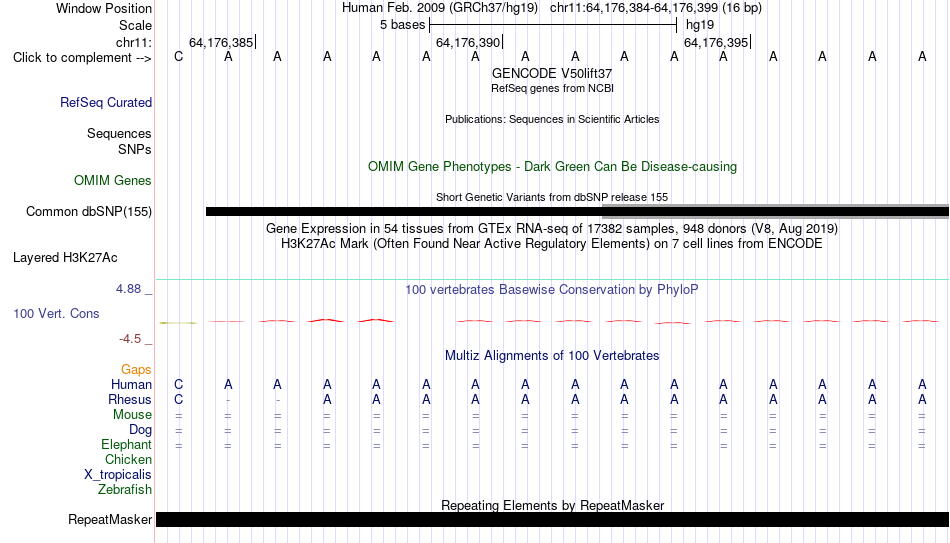Click 'Repeating Elements by RepeatMasker' title
Screen dimensions: 950x543
552,505
